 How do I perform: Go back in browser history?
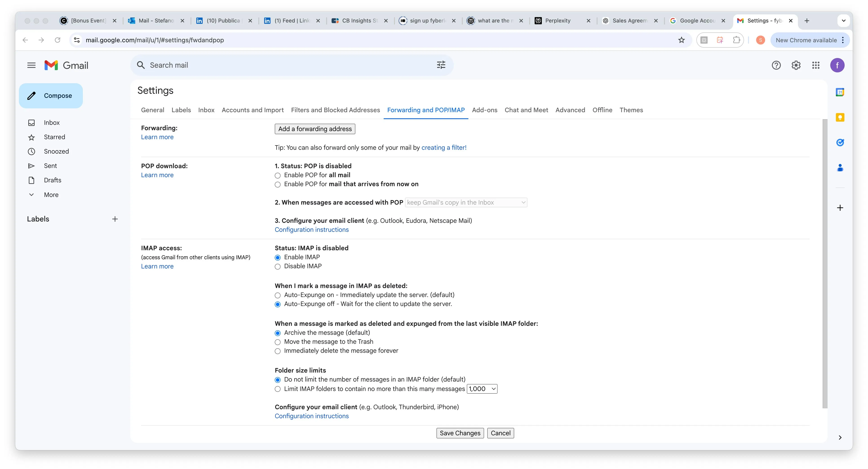point(25,40)
